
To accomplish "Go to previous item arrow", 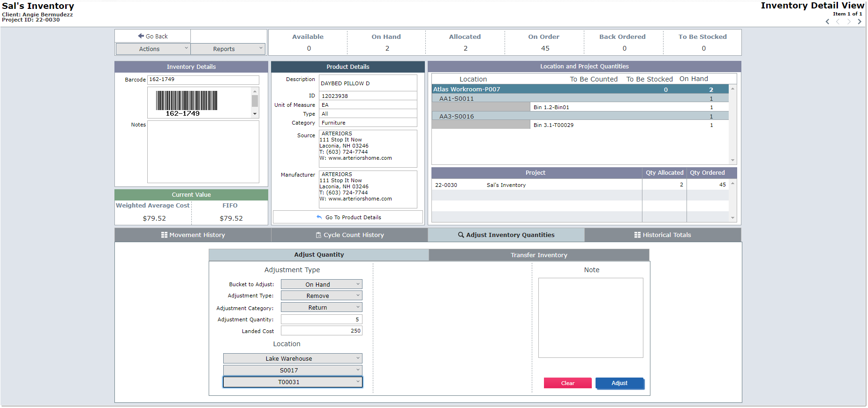I will 828,22.
